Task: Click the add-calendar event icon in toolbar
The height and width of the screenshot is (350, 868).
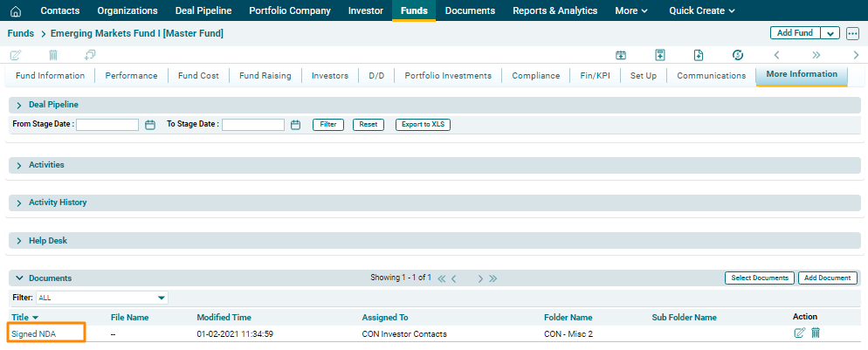Action: click(621, 55)
